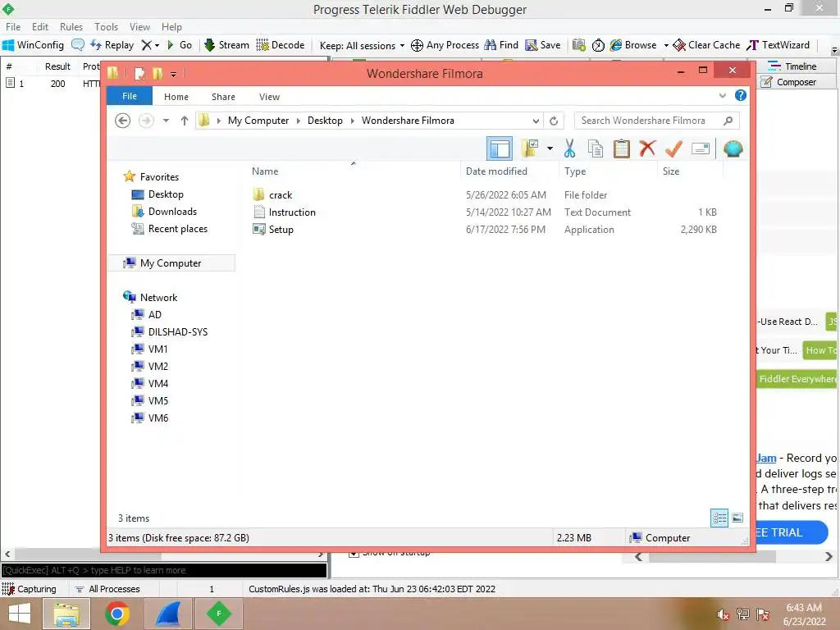
Task: Open the Help menu in Fiddler
Action: 172,27
